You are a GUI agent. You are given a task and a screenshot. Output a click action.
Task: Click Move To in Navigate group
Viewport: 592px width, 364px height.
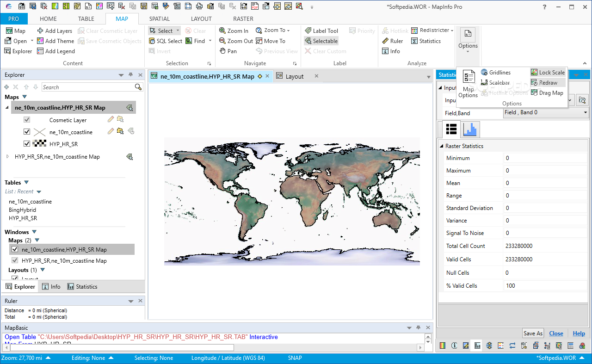coord(270,41)
